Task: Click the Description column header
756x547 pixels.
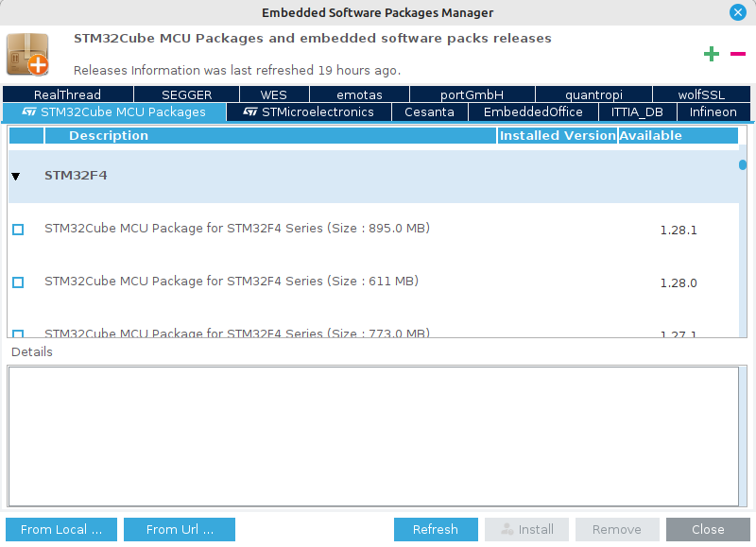Action: click(270, 135)
